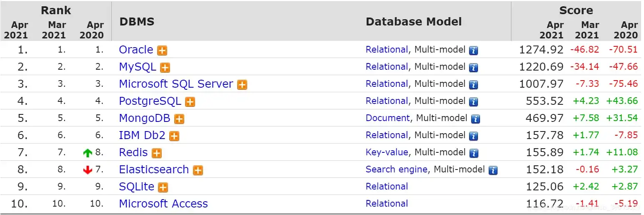Screen dimensions: 644x215
Task: Click the plus icon next to MongoDB
Action: coord(179,119)
